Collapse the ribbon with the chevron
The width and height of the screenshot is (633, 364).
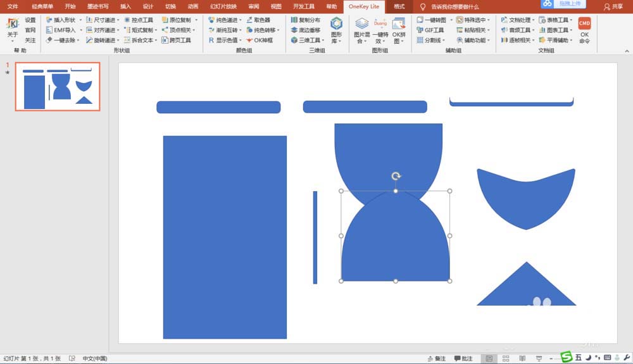coord(627,51)
